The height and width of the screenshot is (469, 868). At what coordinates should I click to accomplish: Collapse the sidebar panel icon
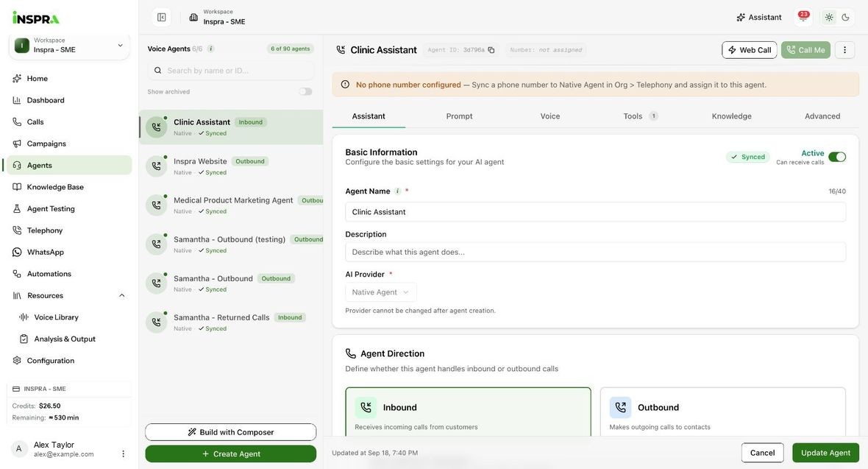point(162,17)
